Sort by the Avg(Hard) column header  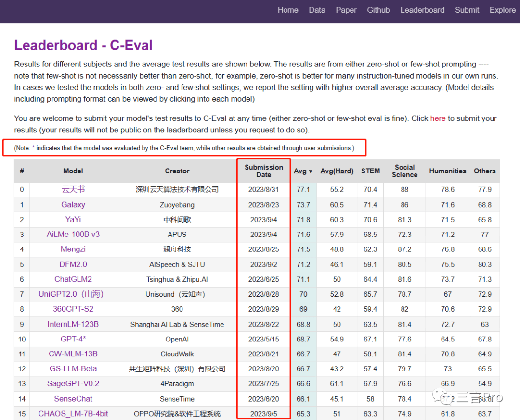click(337, 171)
